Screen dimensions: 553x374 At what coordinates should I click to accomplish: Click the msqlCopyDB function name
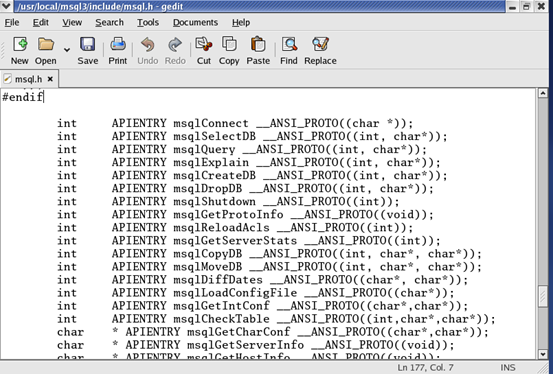(x=208, y=254)
